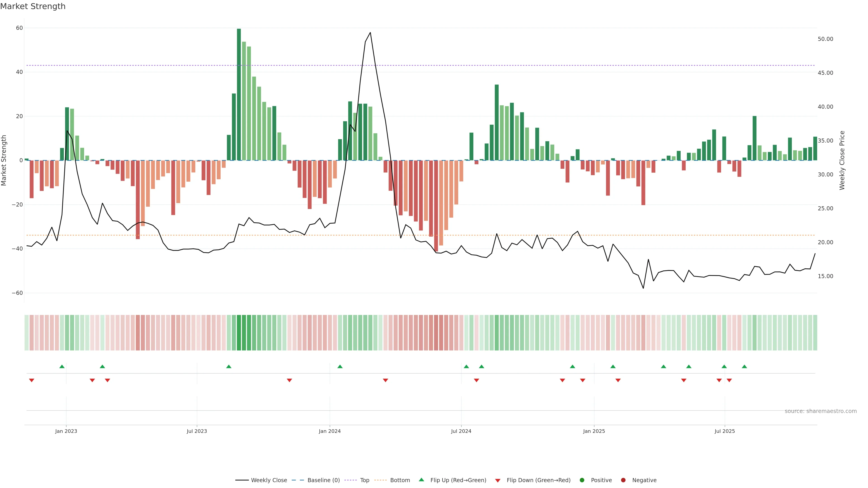Click the Positive green circle legend icon

582,480
